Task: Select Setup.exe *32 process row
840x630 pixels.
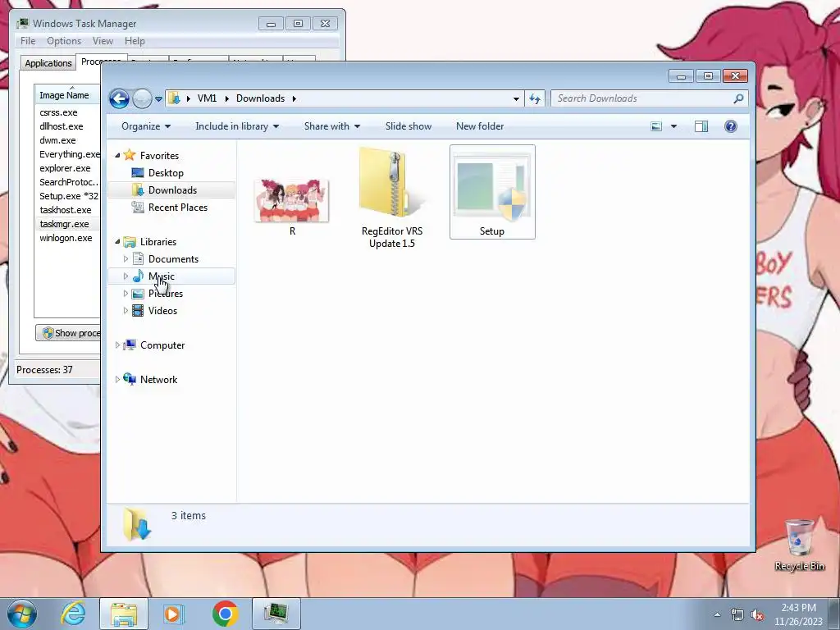Action: pyautogui.click(x=67, y=196)
